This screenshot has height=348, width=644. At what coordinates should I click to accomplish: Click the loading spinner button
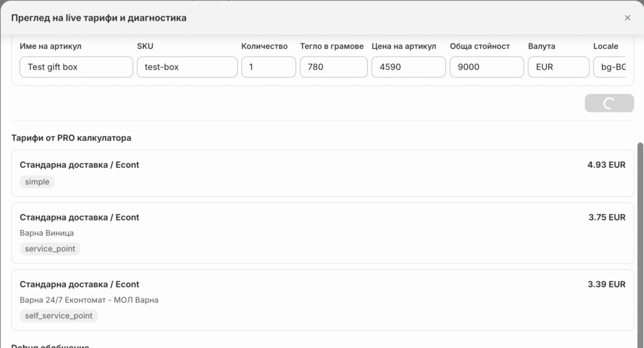[x=609, y=103]
